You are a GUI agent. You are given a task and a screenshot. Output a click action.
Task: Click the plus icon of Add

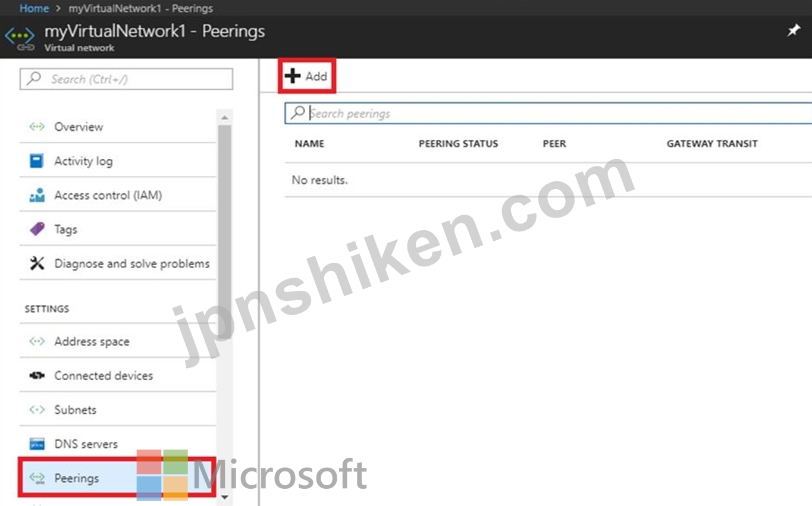(293, 76)
